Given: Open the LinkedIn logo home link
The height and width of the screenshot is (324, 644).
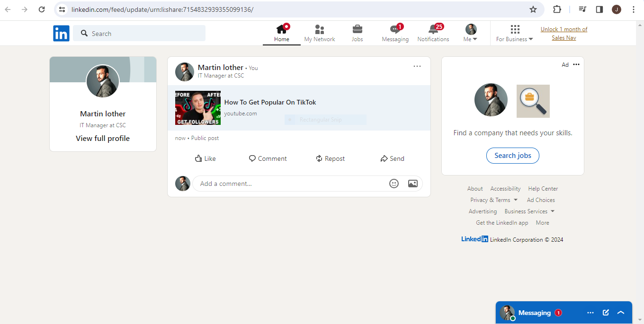Looking at the screenshot, I should 61,33.
